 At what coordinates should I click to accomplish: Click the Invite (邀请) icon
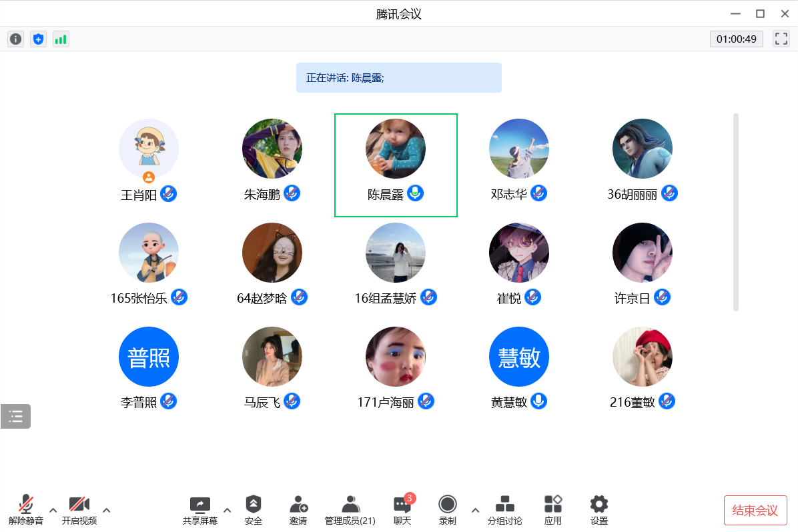pyautogui.click(x=298, y=510)
